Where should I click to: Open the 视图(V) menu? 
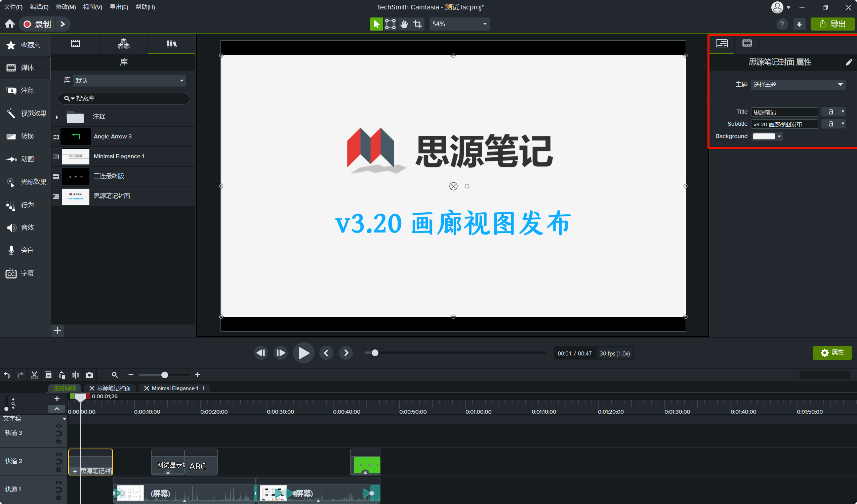click(92, 7)
